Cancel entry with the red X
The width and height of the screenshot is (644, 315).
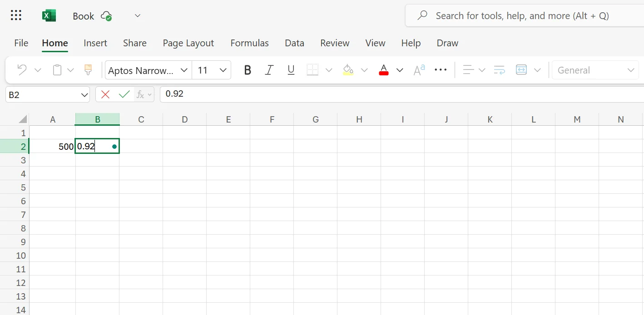coord(105,94)
